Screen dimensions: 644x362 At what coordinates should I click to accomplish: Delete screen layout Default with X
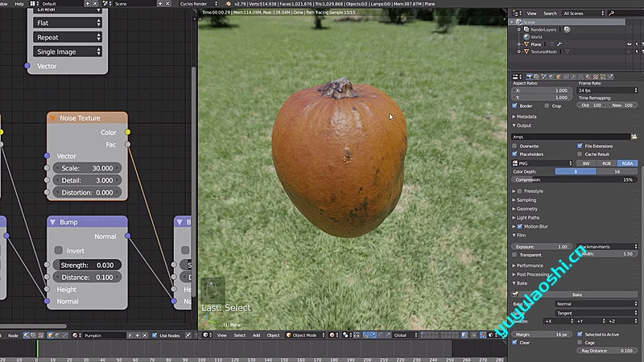pyautogui.click(x=95, y=4)
